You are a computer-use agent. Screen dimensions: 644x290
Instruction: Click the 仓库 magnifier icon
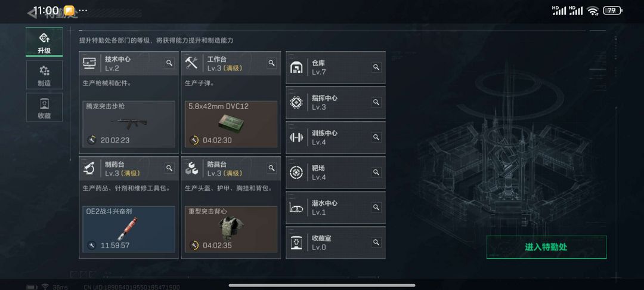376,67
